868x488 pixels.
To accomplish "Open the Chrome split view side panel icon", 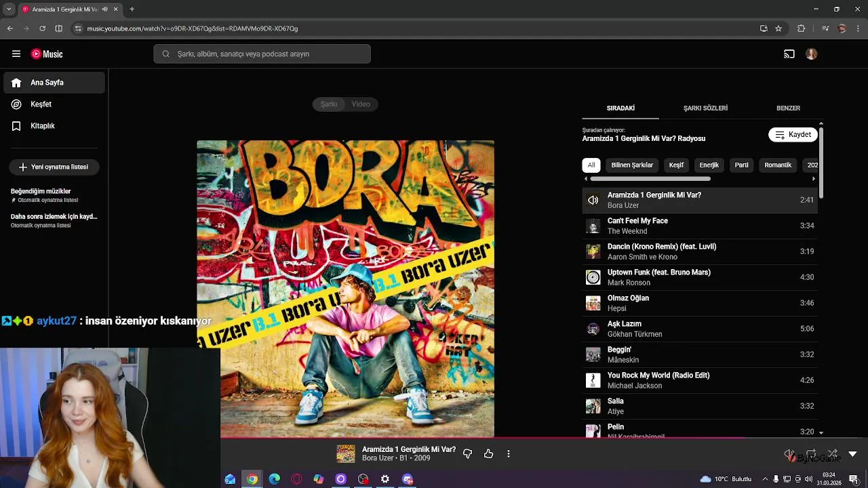I will (x=58, y=28).
